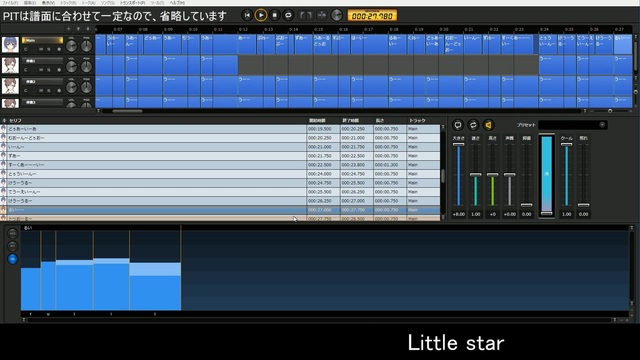
Task: Click the speech bubble icon above the sliders
Action: (458, 125)
